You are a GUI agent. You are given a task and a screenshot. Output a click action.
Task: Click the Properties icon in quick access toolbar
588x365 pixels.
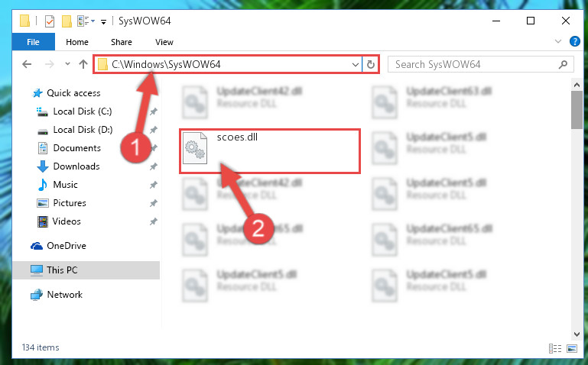[x=50, y=21]
